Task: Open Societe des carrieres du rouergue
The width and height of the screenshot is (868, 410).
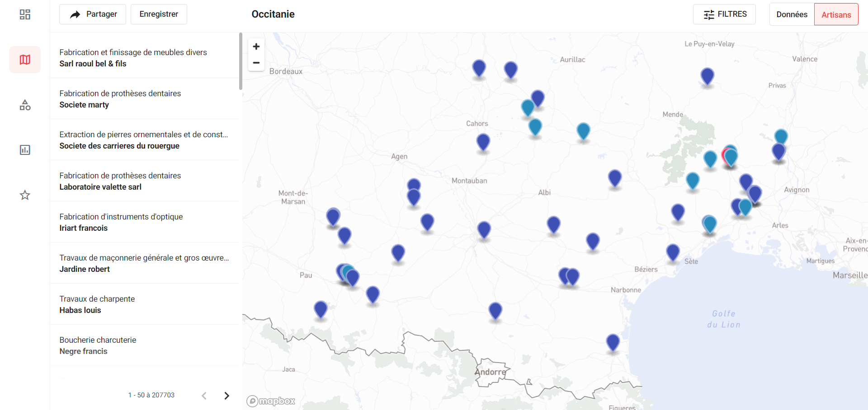Action: coord(145,140)
